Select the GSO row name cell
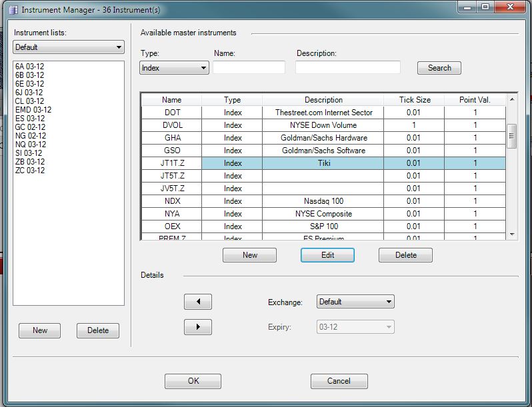The image size is (532, 407). click(x=172, y=151)
